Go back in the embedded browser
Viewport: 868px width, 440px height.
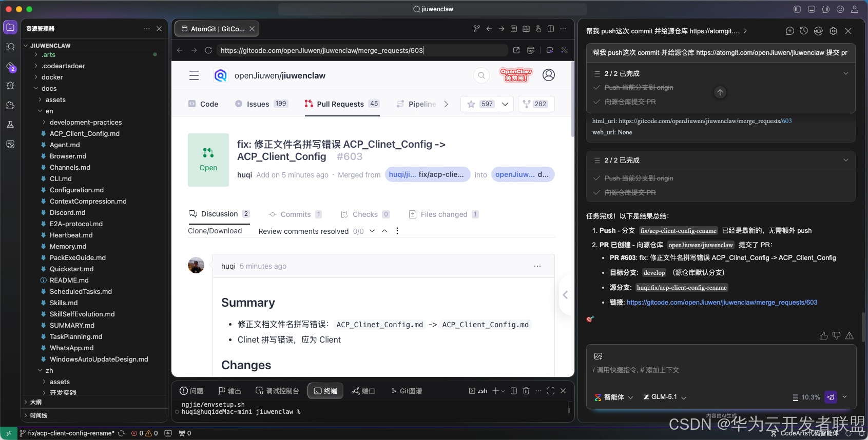tap(180, 50)
